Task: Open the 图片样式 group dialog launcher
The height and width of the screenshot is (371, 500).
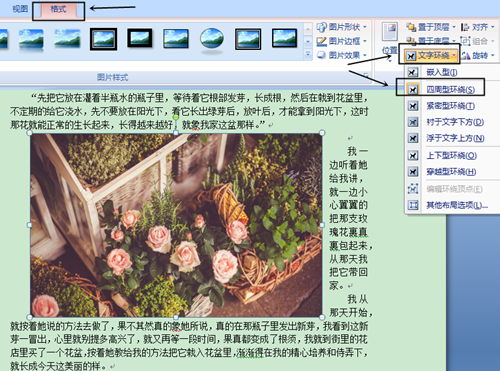Action: click(x=366, y=76)
